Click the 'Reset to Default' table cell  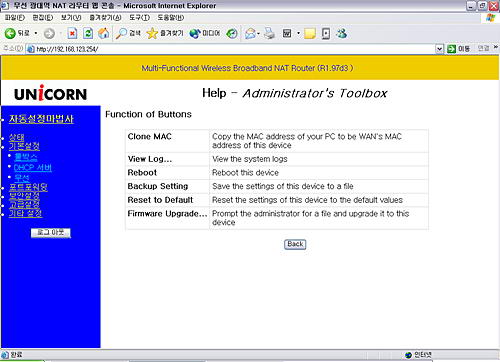[168, 200]
